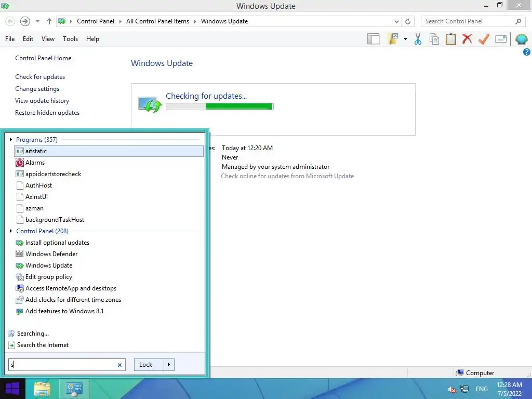The width and height of the screenshot is (532, 399).
Task: Select AuthHost search result
Action: (109, 185)
